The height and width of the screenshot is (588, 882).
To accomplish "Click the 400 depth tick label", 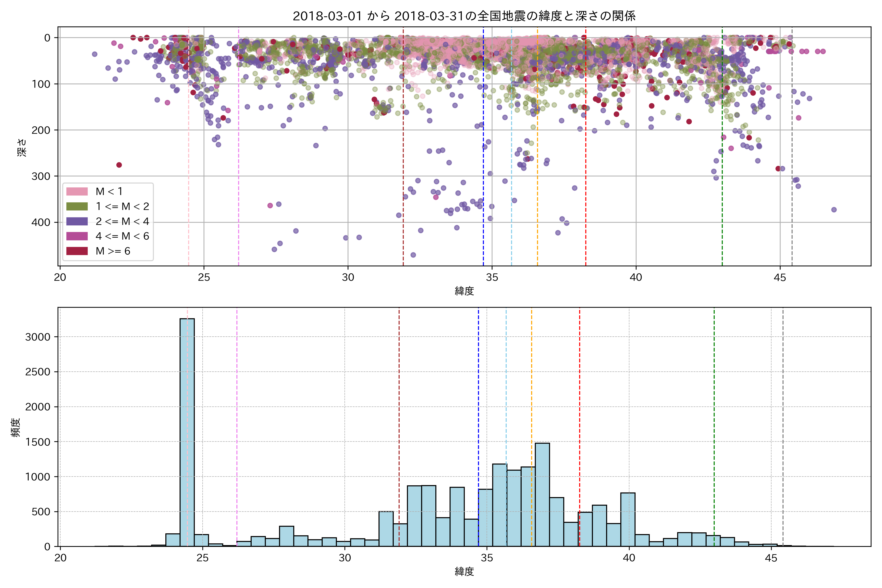I will click(40, 222).
